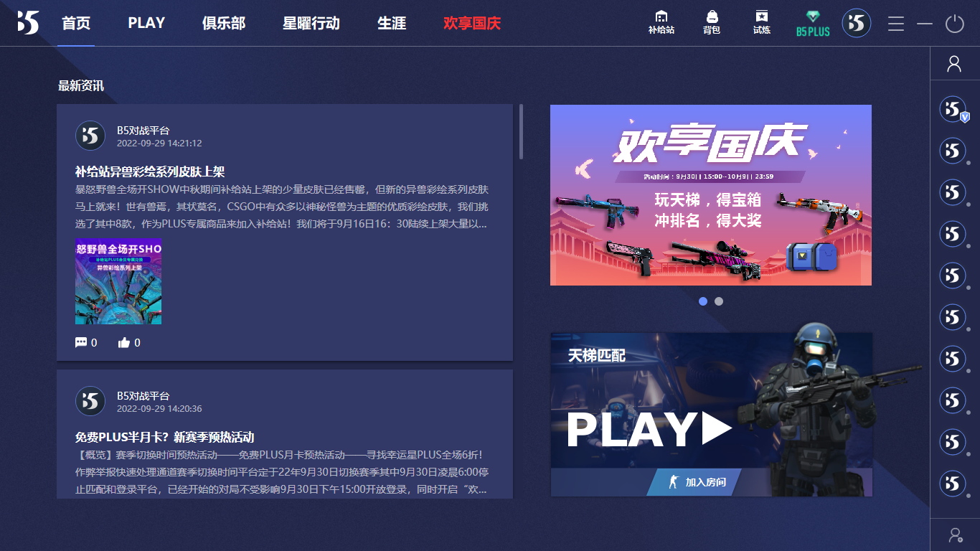
Task: Like the first news post with thumbs up
Action: click(x=124, y=343)
